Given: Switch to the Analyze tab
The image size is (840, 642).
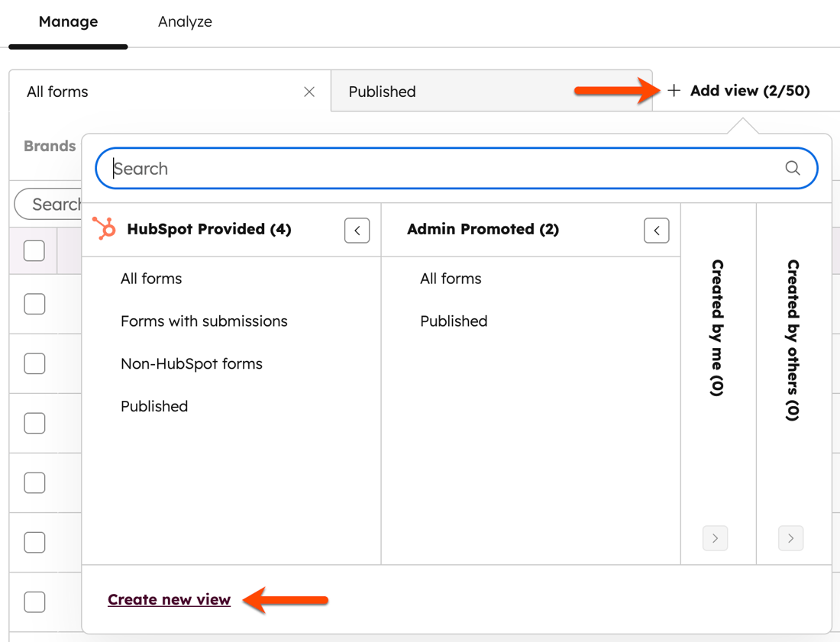Looking at the screenshot, I should click(x=185, y=21).
